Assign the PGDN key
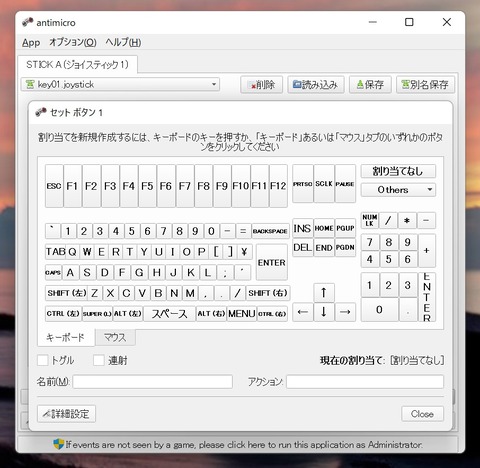480x468 pixels. 345,247
